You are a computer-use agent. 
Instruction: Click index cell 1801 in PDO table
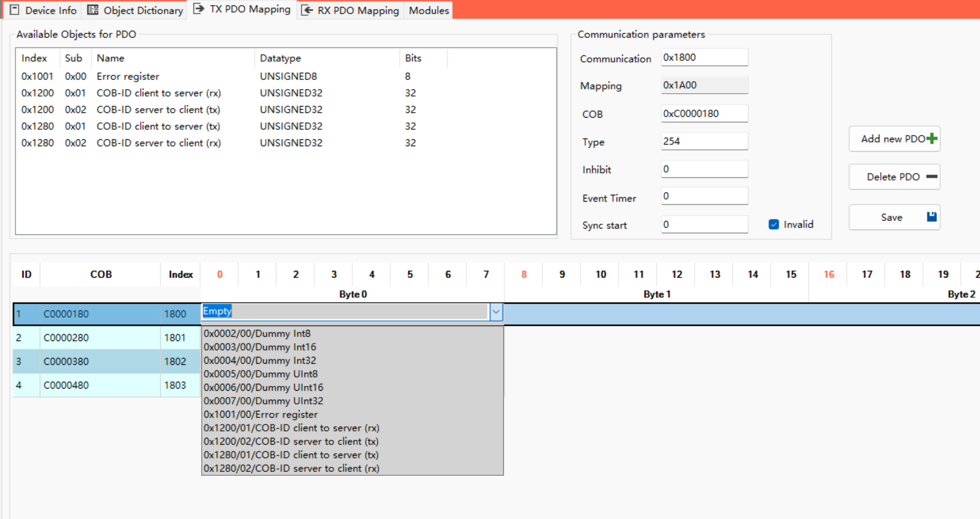pos(180,337)
